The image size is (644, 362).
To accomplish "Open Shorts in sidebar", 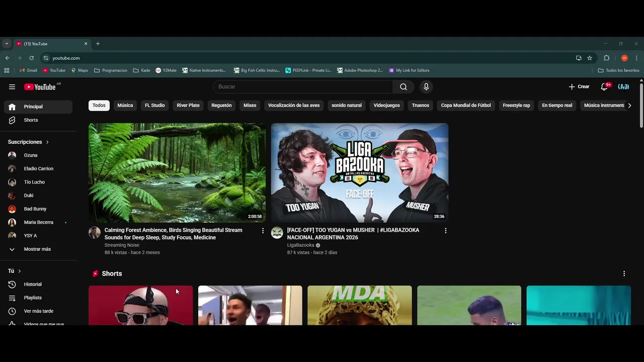I will [38, 120].
